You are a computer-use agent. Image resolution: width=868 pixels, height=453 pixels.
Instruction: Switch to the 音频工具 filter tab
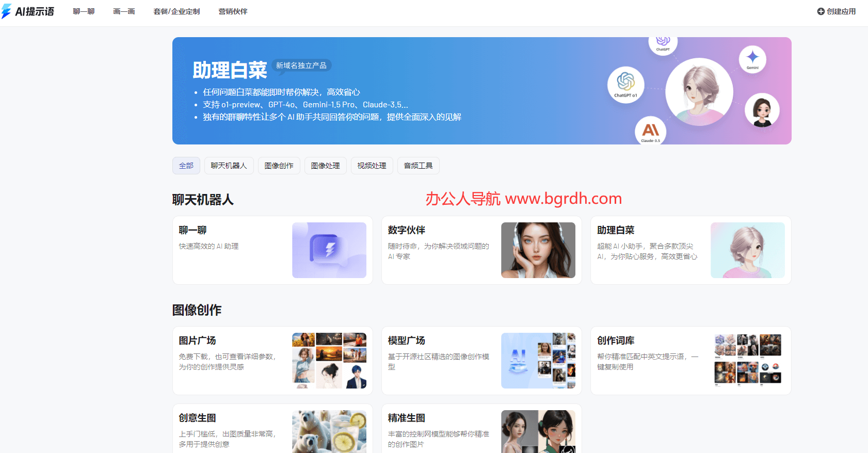click(419, 166)
